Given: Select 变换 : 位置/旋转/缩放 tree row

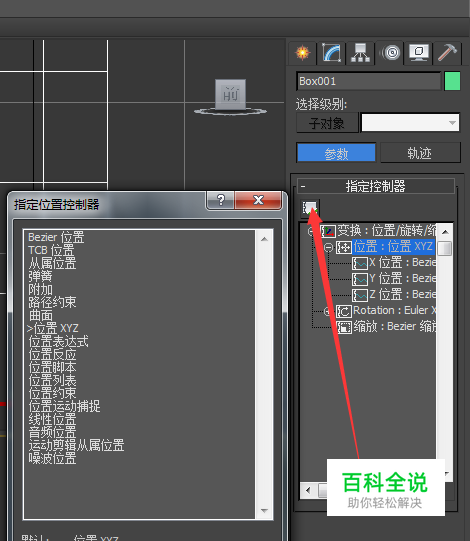Looking at the screenshot, I should click(x=386, y=231).
